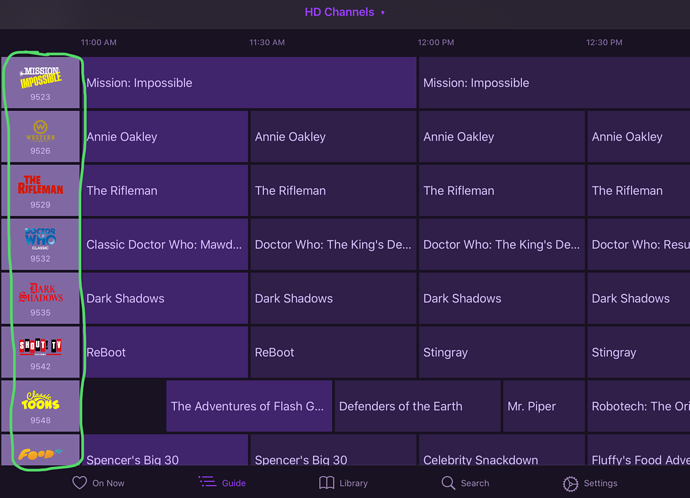Screen dimensions: 690x498
Task: Select The Adventures of Flash G... program
Action: [249, 406]
